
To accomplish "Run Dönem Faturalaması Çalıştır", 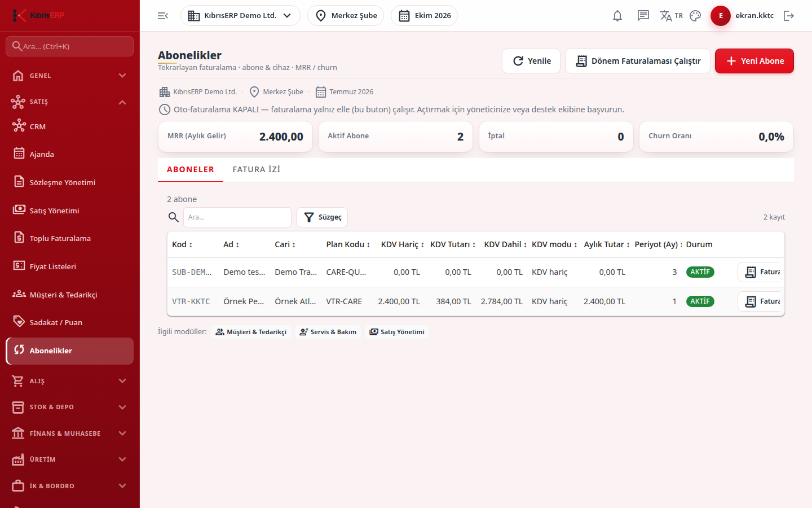I will pyautogui.click(x=638, y=61).
